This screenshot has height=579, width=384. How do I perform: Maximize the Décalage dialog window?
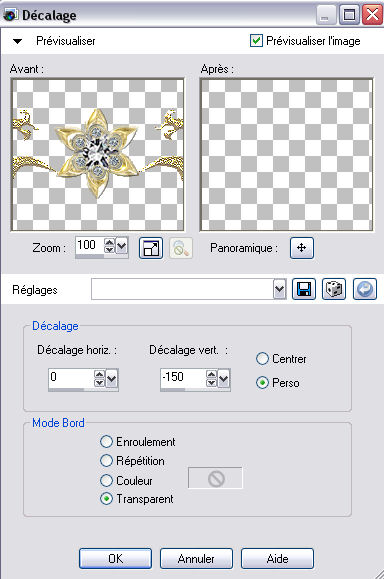349,15
